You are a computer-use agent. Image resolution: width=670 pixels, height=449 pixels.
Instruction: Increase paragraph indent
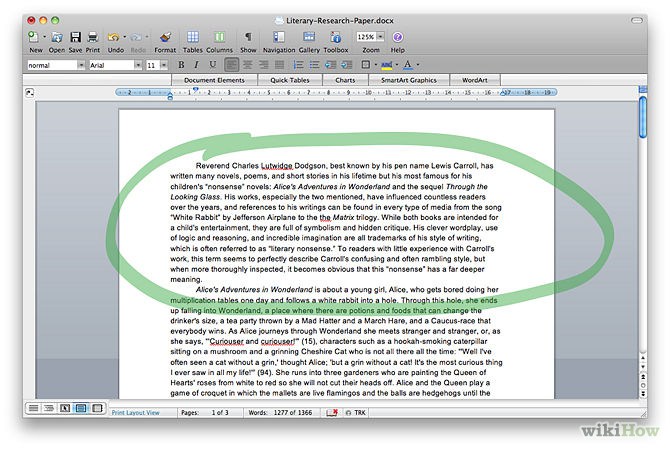[347, 65]
